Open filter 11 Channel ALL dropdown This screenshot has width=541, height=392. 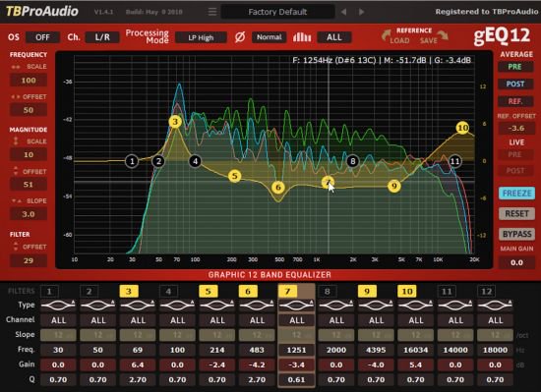click(x=455, y=320)
